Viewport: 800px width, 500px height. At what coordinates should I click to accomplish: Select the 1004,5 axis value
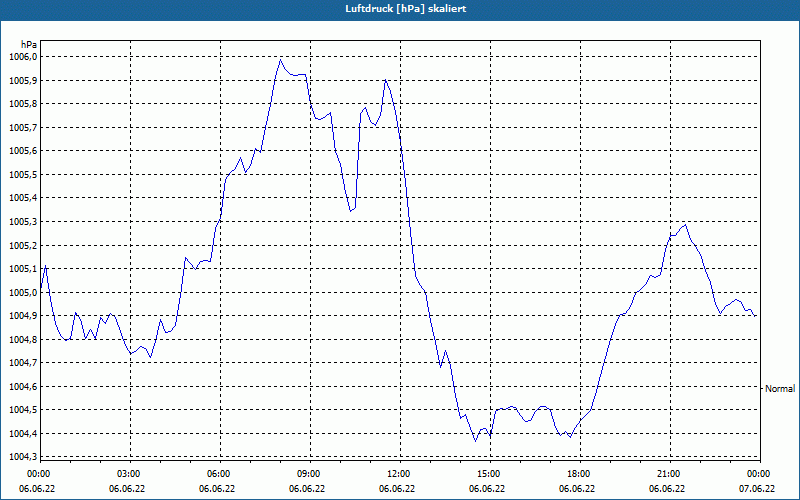click(x=23, y=410)
